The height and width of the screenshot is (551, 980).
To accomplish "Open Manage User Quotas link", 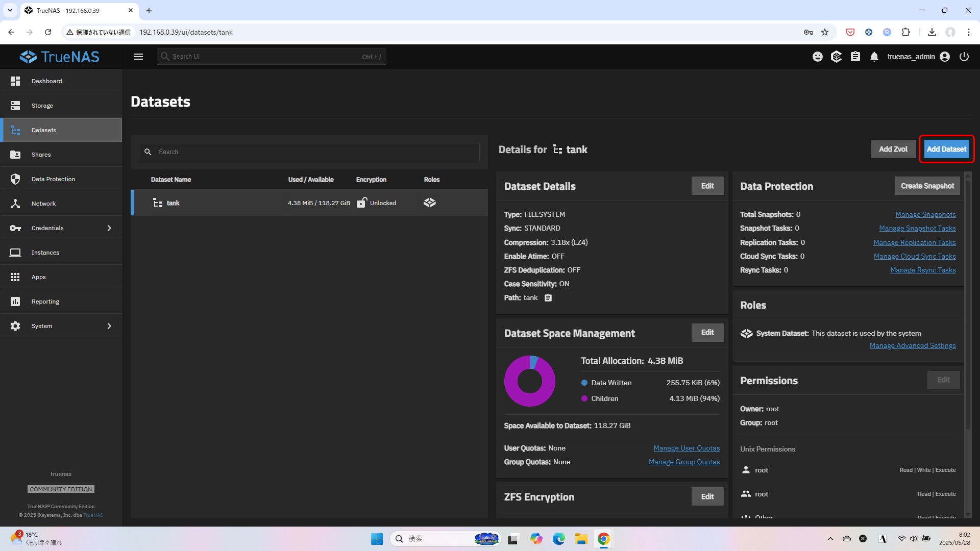I will (687, 448).
